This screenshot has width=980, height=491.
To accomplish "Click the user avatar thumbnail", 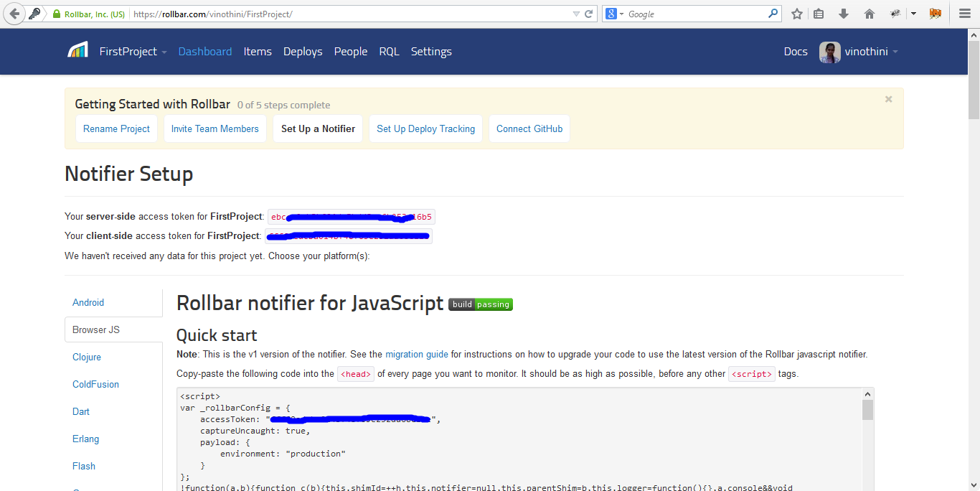I will pyautogui.click(x=830, y=52).
